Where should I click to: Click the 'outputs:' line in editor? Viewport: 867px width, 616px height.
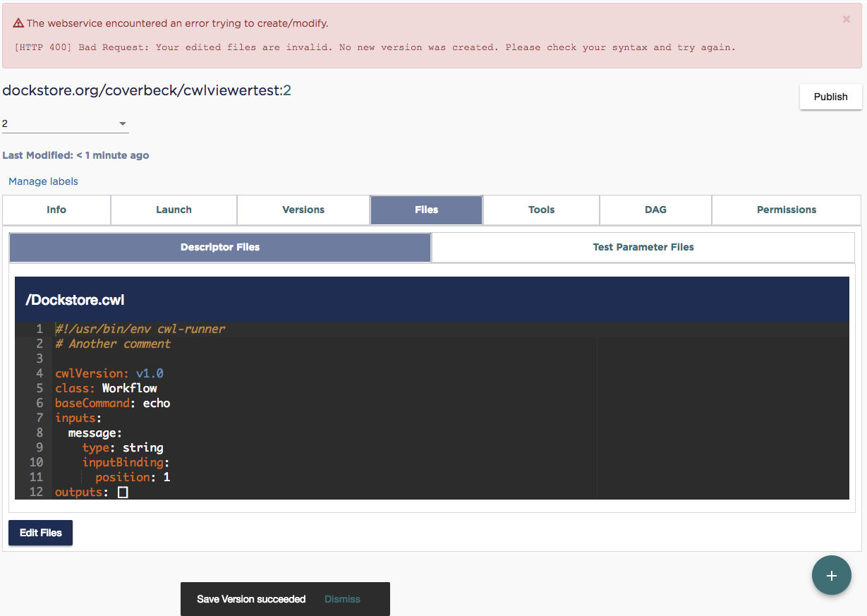(92, 492)
